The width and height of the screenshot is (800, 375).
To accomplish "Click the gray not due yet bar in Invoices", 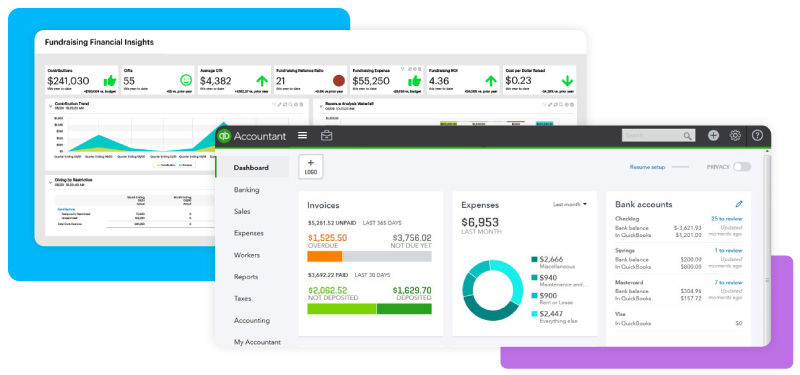I will point(387,256).
